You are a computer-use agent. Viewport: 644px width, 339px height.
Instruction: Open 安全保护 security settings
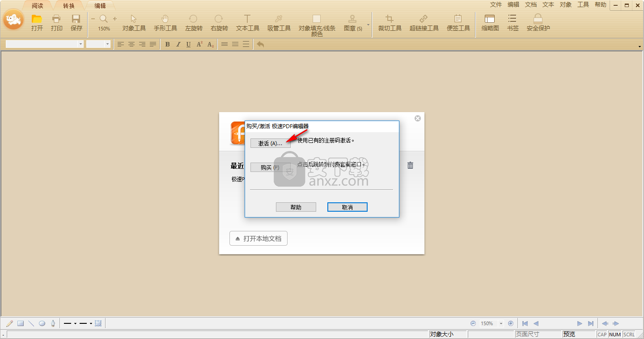click(538, 22)
